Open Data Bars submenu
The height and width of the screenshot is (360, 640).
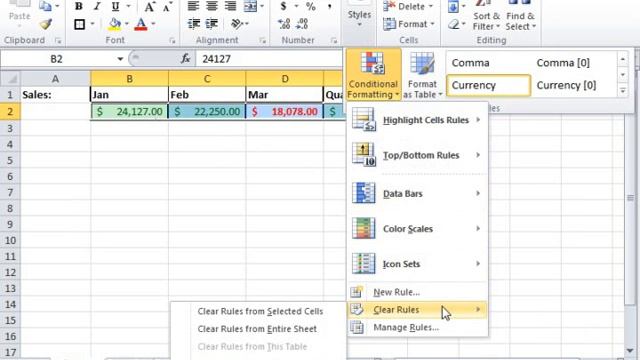417,193
